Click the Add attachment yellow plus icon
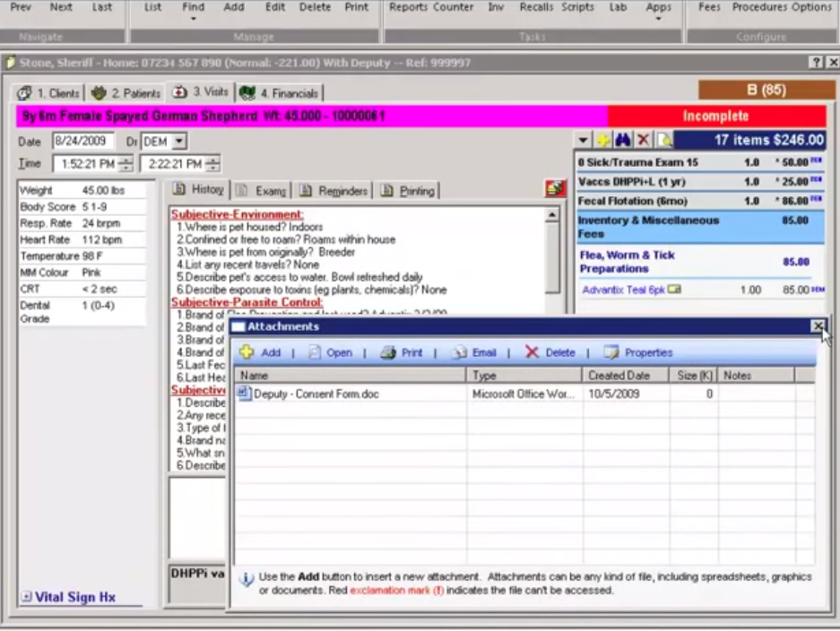The height and width of the screenshot is (631, 840). (247, 352)
